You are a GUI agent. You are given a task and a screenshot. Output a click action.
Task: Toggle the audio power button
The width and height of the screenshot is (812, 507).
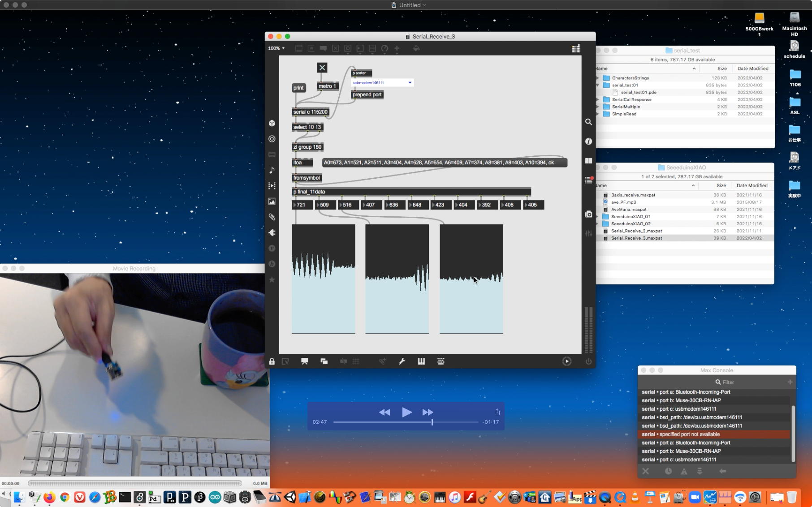[588, 361]
